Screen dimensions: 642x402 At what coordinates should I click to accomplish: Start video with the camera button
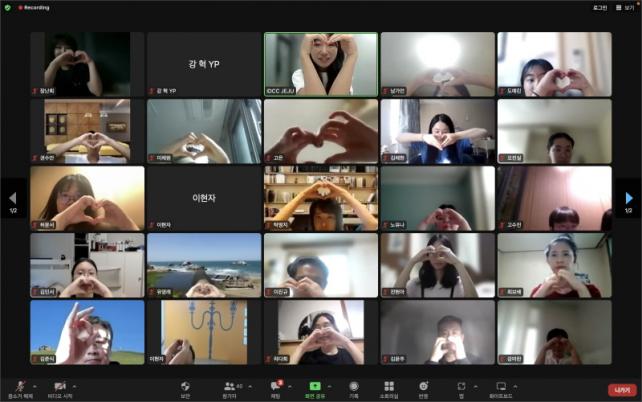coord(60,386)
